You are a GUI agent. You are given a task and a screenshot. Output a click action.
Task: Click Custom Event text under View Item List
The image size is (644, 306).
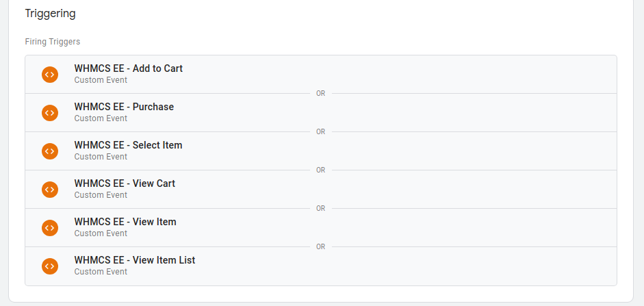101,272
